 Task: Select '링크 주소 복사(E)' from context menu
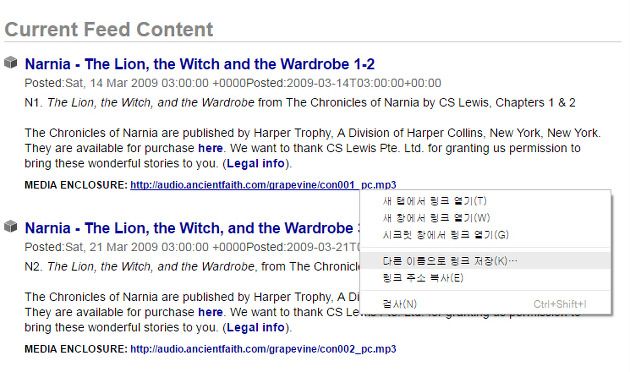pyautogui.click(x=485, y=278)
